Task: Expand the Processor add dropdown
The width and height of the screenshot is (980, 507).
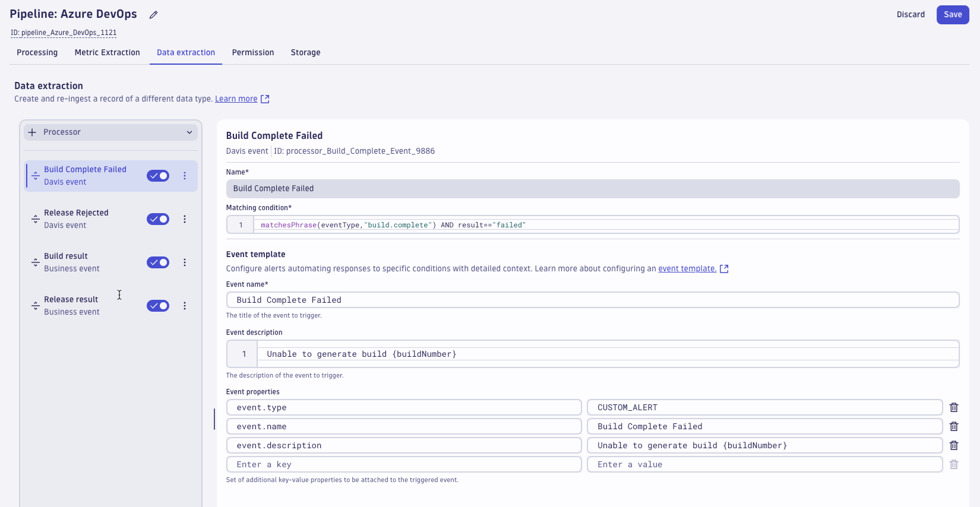Action: pos(111,132)
